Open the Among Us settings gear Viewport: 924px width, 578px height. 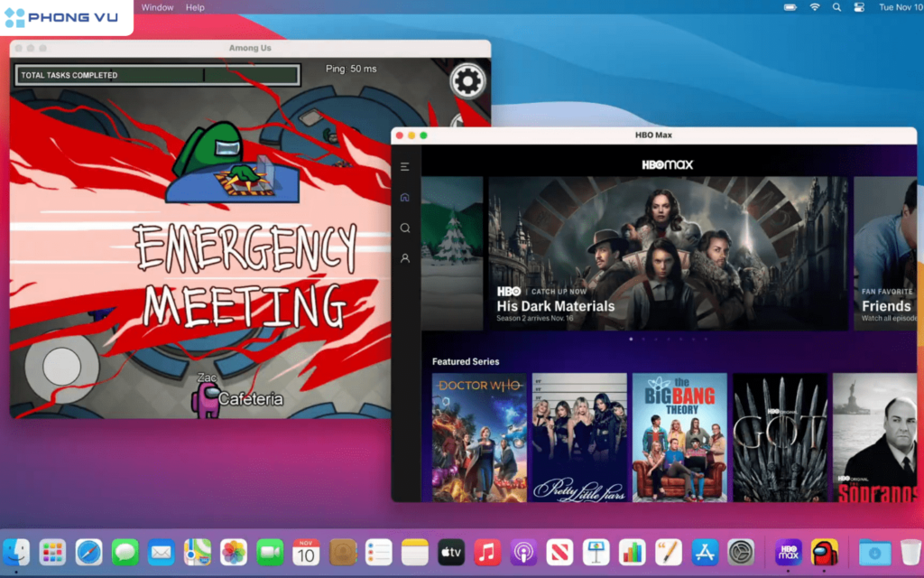(x=467, y=79)
